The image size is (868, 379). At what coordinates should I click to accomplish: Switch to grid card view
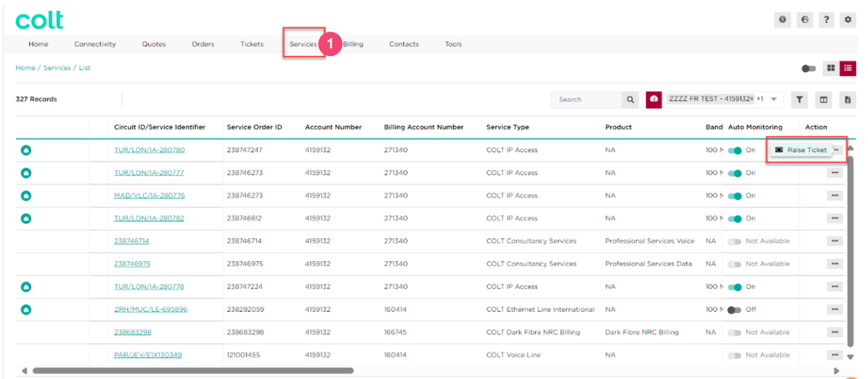coord(831,68)
